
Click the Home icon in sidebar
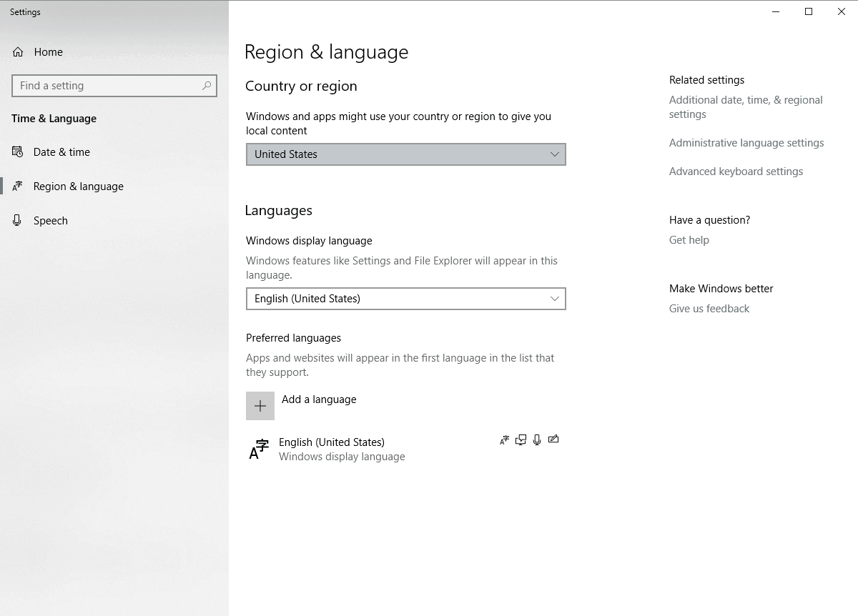(18, 52)
